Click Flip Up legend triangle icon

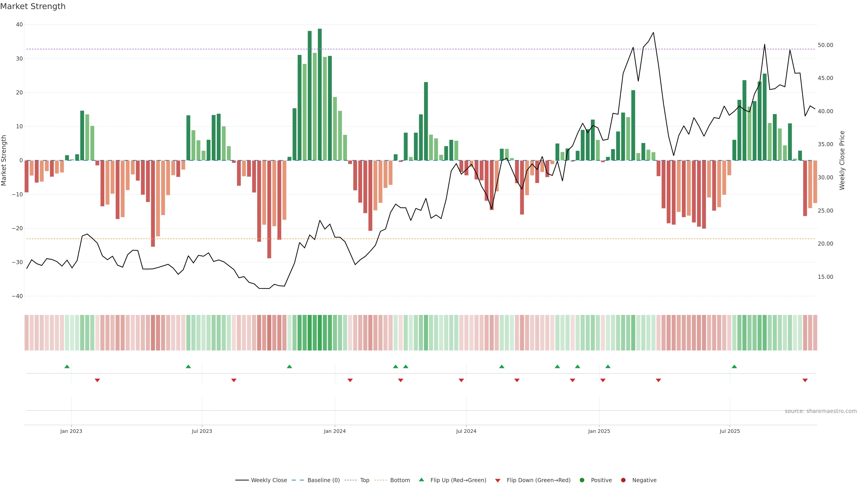click(421, 480)
